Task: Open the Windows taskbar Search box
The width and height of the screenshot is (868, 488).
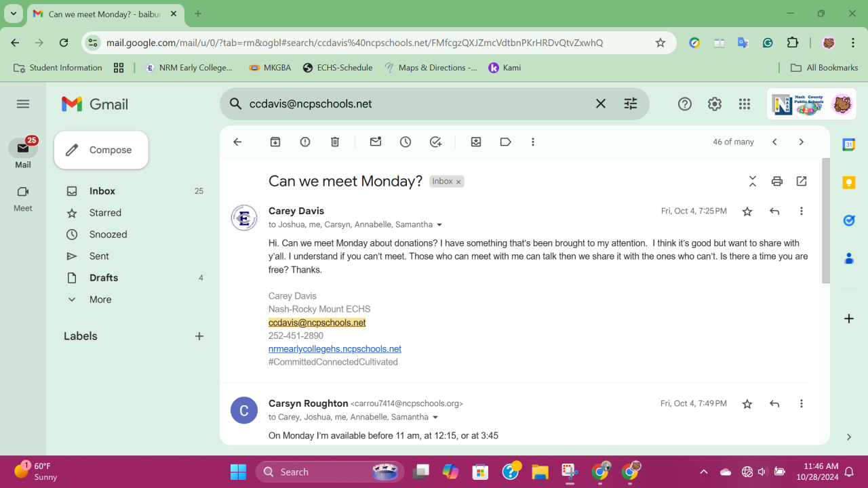Action: point(330,472)
